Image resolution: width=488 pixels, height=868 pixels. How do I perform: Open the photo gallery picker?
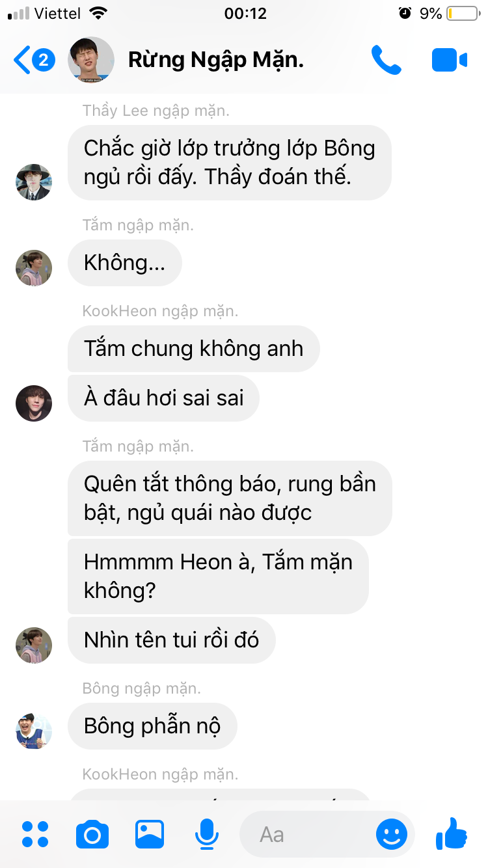150,834
